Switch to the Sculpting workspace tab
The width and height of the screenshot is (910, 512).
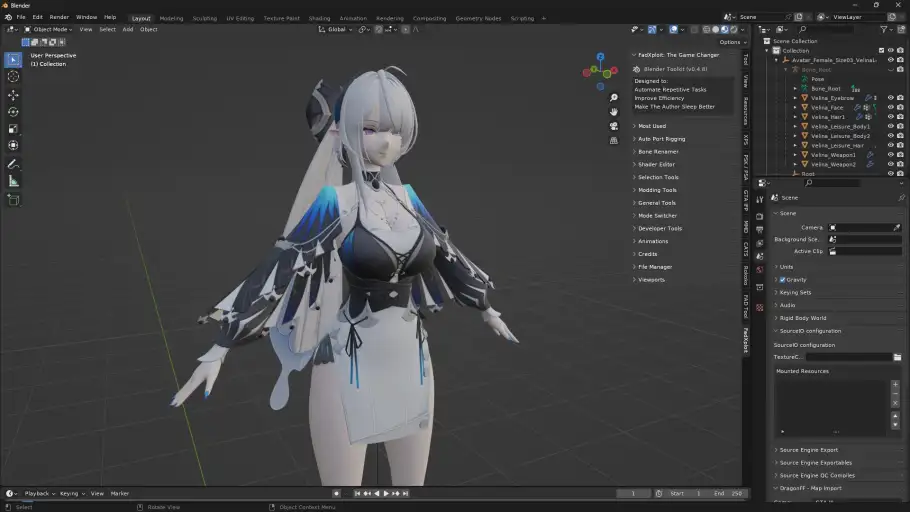[x=204, y=19]
